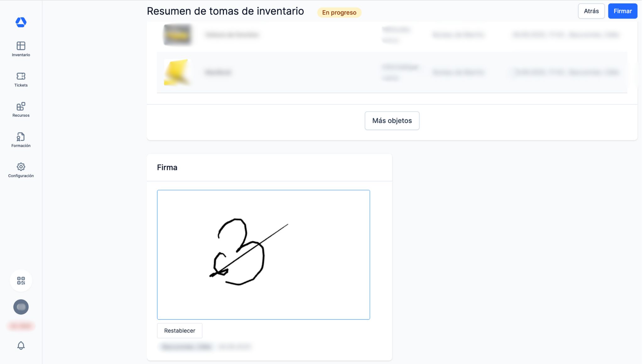This screenshot has width=643, height=364.
Task: Go back with the Atrás button
Action: (x=591, y=11)
